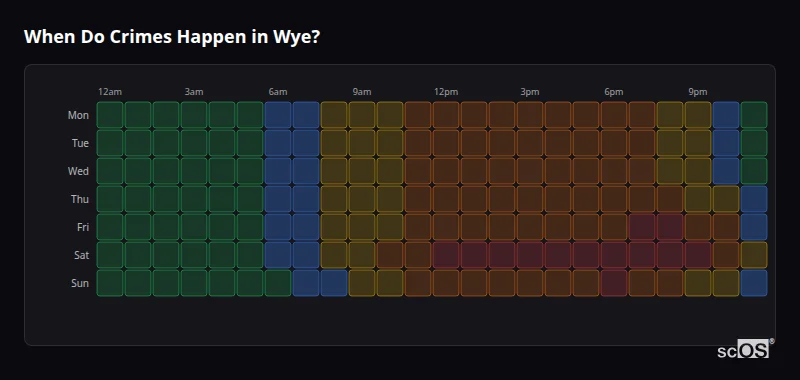Select the Saturday 9am yellow cell

(362, 255)
